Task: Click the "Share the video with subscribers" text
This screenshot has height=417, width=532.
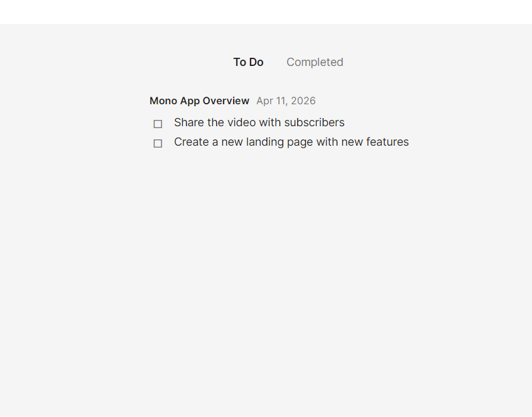Action: click(x=259, y=122)
